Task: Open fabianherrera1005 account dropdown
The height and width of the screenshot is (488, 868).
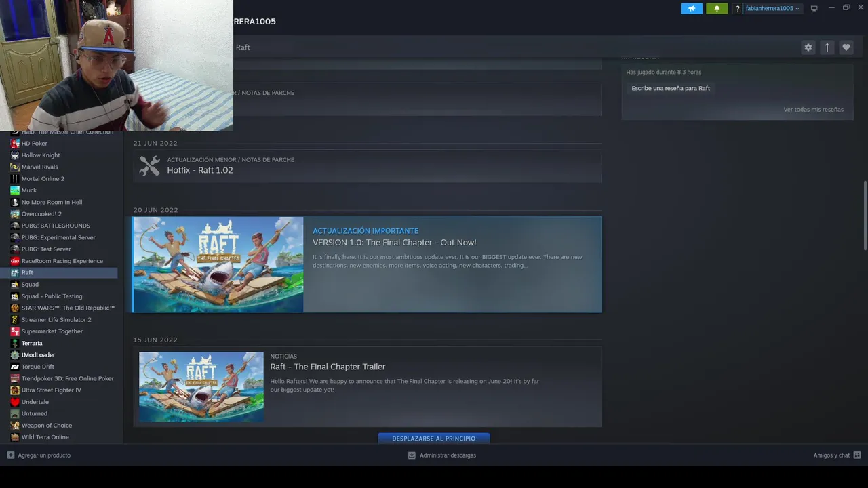Action: pyautogui.click(x=772, y=9)
